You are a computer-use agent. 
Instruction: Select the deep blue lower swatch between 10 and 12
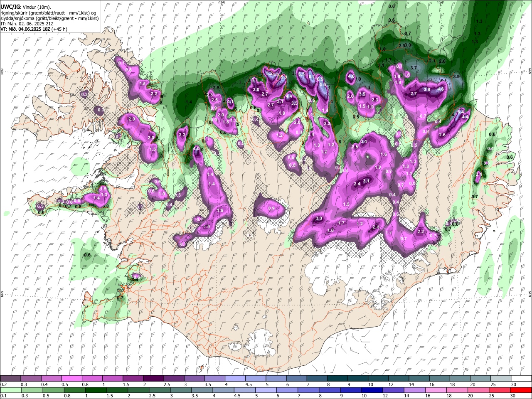(372, 390)
